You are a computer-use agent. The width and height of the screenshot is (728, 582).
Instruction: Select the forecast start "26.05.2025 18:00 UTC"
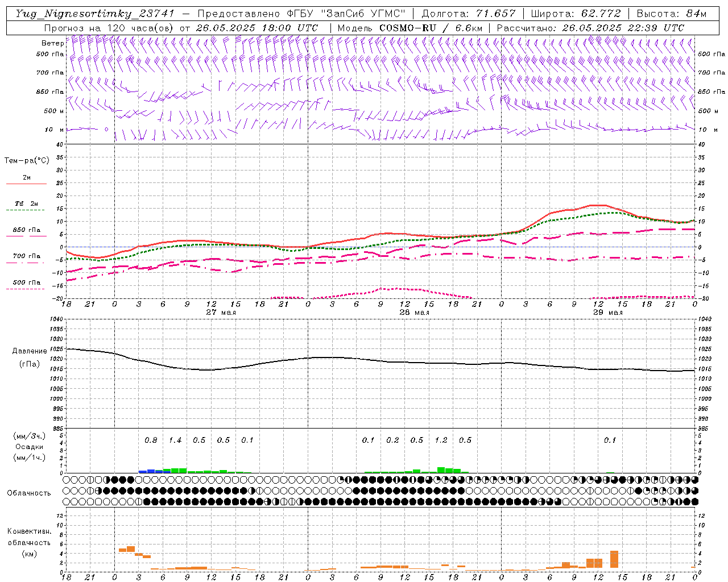pos(257,28)
